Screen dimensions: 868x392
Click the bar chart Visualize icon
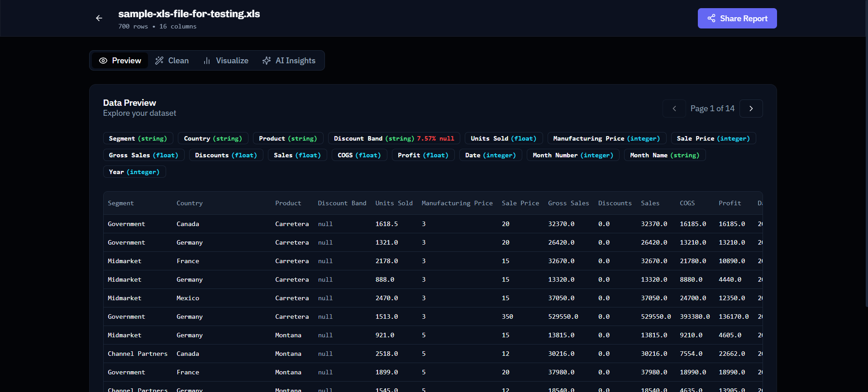[207, 61]
